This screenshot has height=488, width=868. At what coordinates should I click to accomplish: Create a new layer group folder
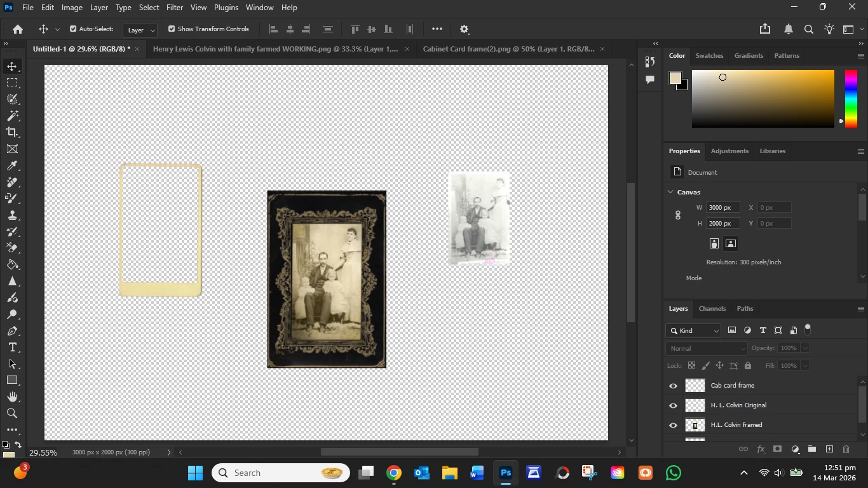[812, 449]
